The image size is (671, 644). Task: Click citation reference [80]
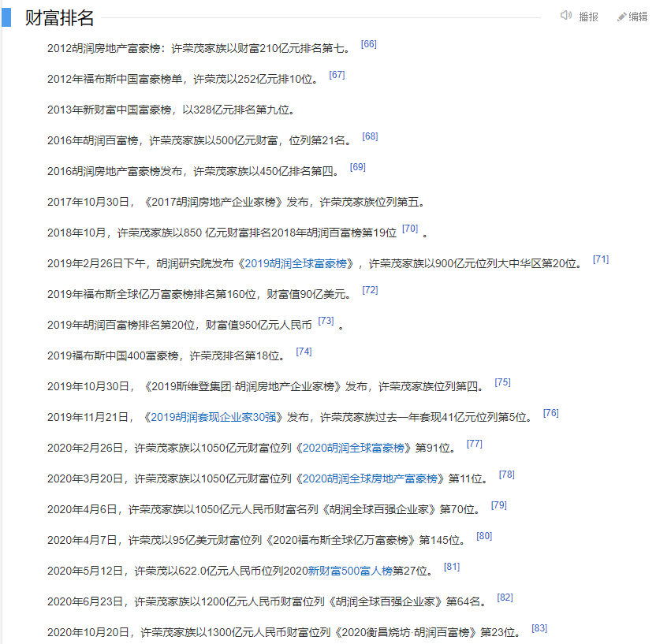point(484,537)
